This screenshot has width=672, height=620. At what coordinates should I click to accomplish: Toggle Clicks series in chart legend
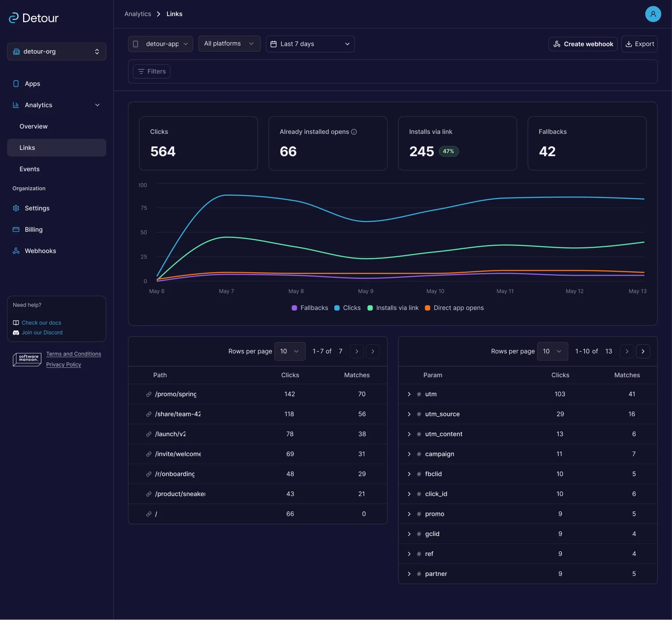pyautogui.click(x=347, y=308)
